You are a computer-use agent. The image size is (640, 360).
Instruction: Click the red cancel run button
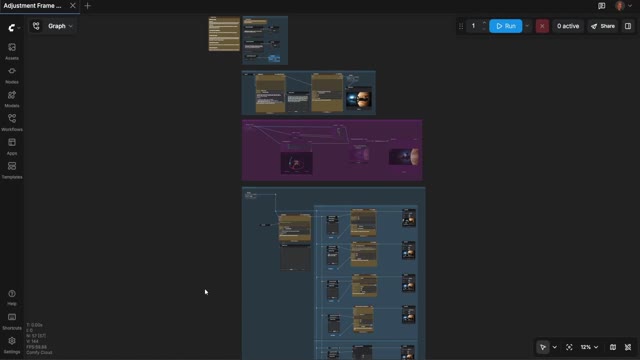tap(542, 26)
